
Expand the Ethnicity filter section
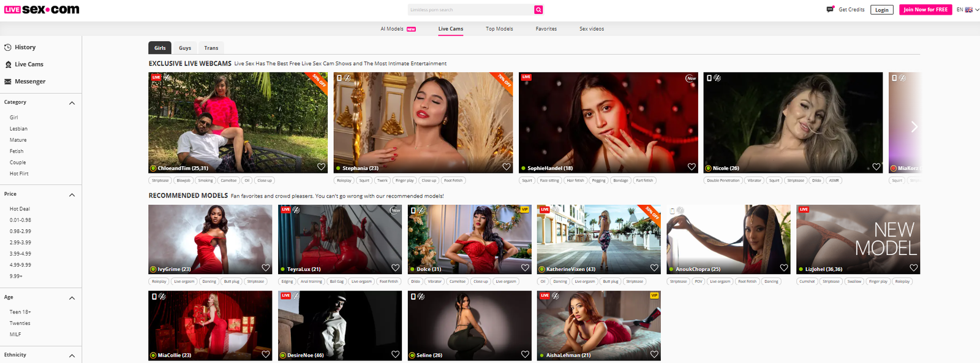pos(72,356)
